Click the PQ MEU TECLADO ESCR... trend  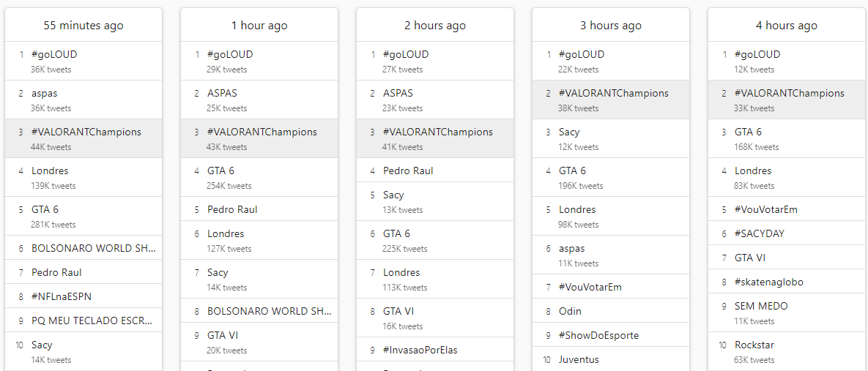(x=92, y=321)
